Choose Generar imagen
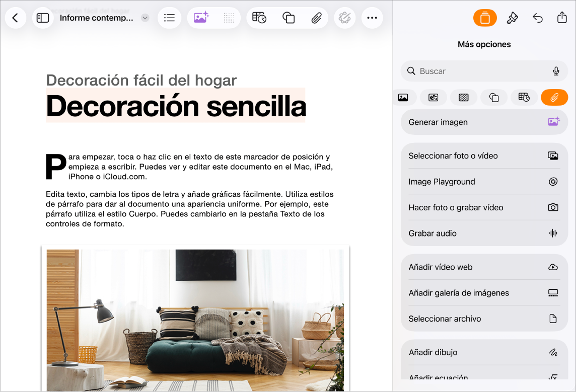This screenshot has height=392, width=576. [484, 122]
